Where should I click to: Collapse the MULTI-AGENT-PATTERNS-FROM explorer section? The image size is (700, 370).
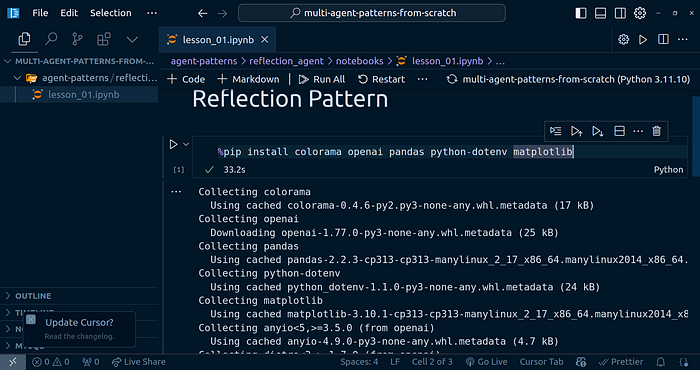[x=79, y=61]
